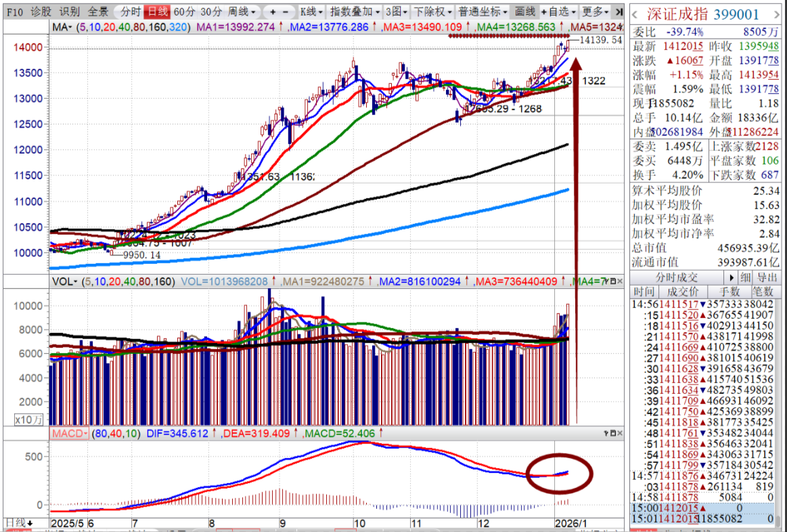Click the zoom out minus button

point(286,12)
